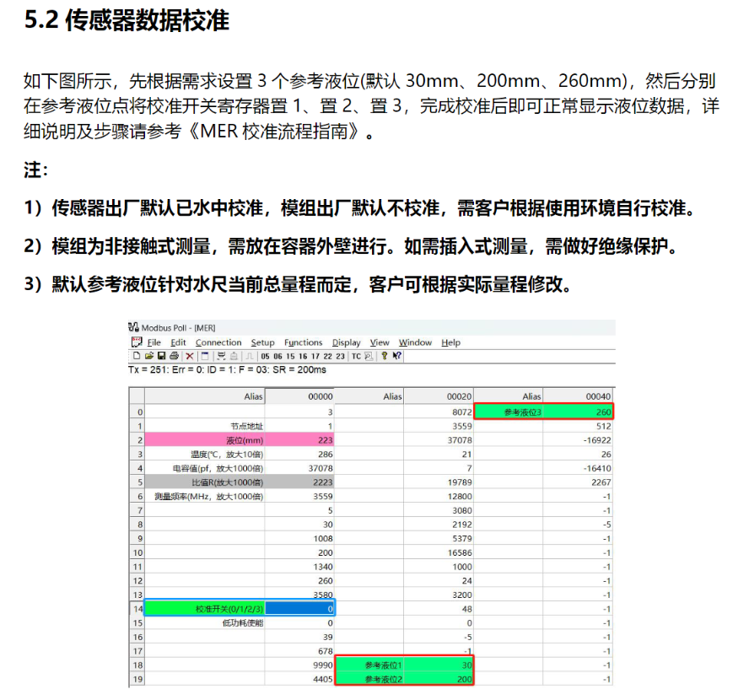749x700 pixels.
Task: Click the 液位(mm) pink alias cell
Action: (205, 439)
